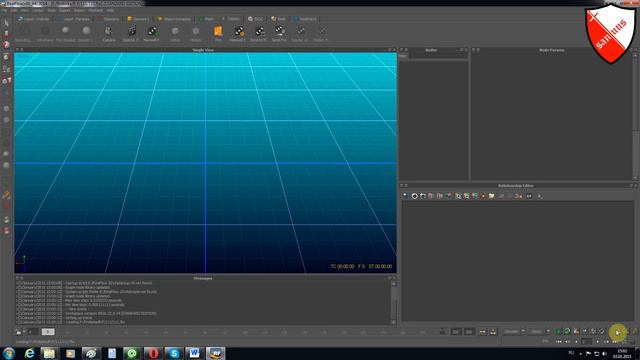
Task: Open Skype from the taskbar
Action: pyautogui.click(x=174, y=353)
